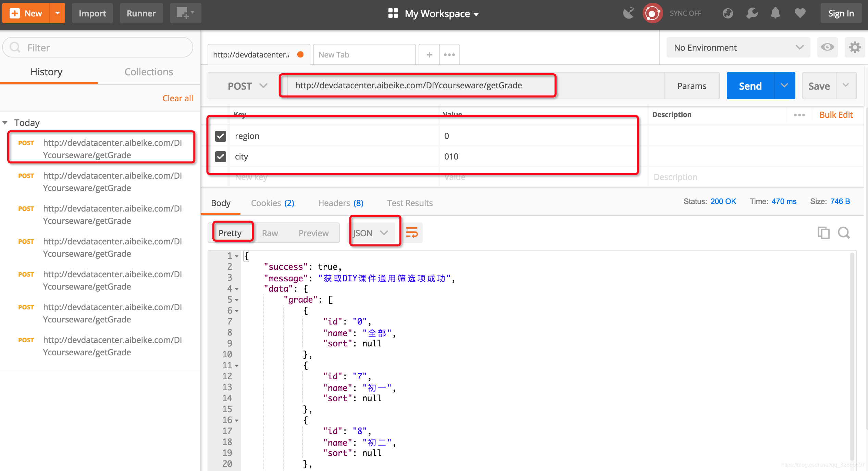Click the Send button to execute request

(750, 85)
